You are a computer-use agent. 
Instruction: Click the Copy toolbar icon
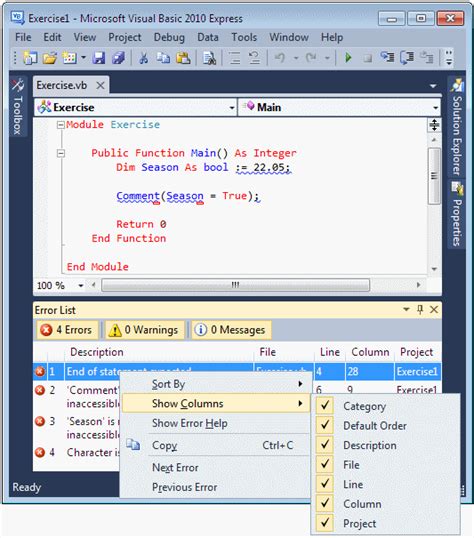pos(163,58)
